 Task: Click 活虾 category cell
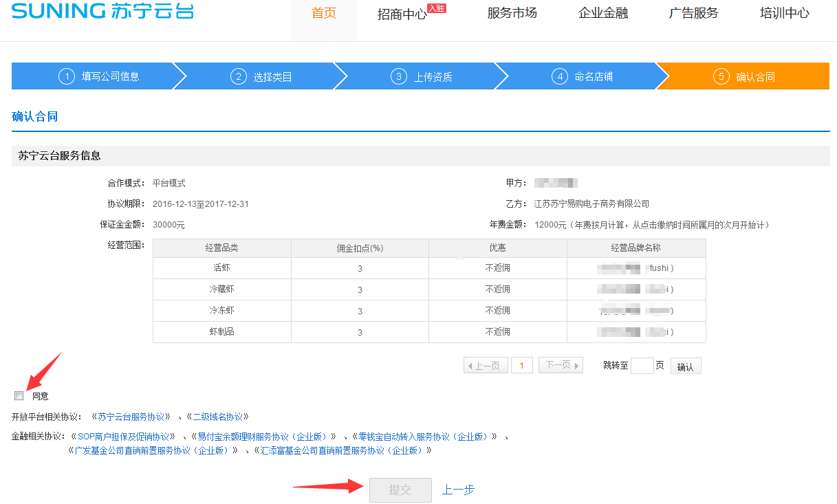click(222, 267)
